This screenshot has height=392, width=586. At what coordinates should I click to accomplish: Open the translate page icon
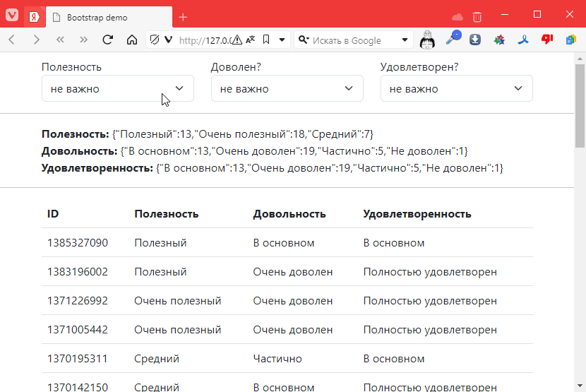pyautogui.click(x=251, y=40)
